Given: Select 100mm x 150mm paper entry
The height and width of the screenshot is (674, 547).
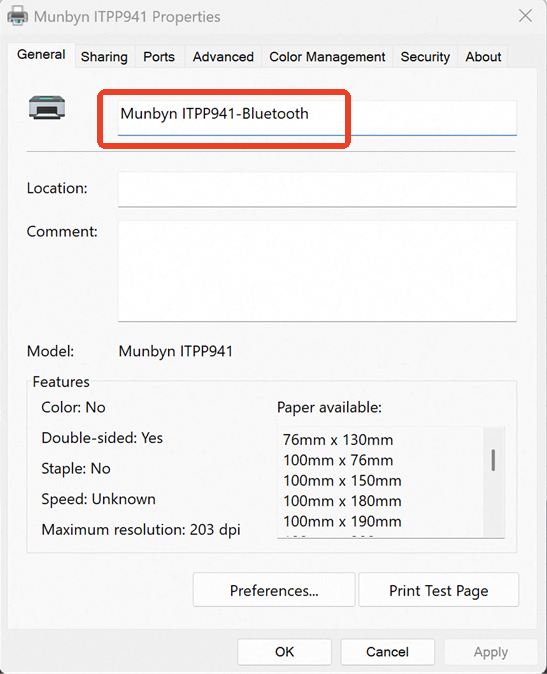Looking at the screenshot, I should [342, 481].
